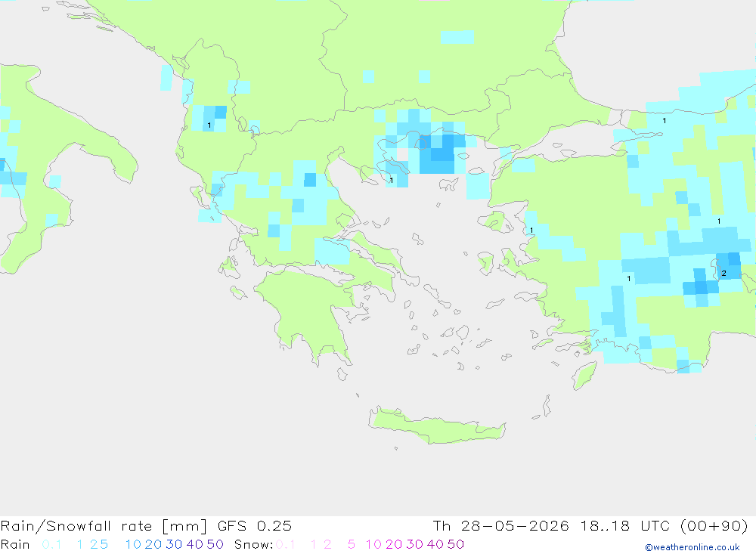Screen dimensions: 756x554
Task: Select the Snow legend value 5
Action: pos(352,544)
